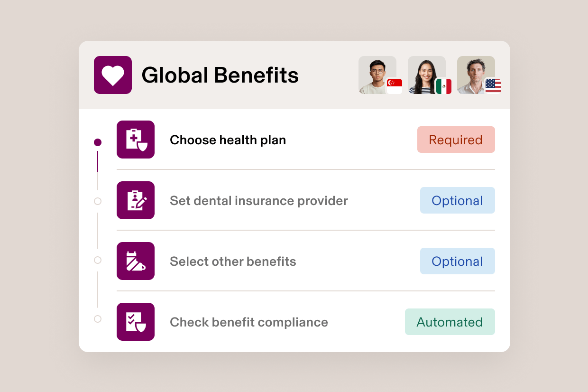The height and width of the screenshot is (392, 588).
Task: Click the Singapore flag badge
Action: pyautogui.click(x=395, y=86)
